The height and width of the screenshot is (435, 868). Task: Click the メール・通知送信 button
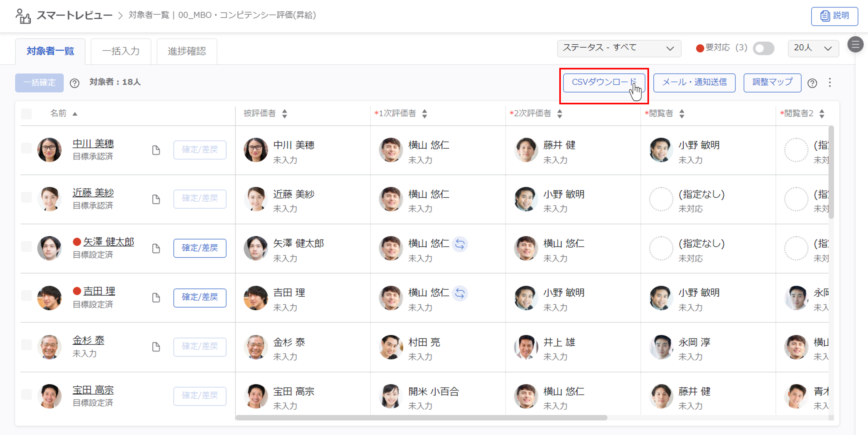[x=694, y=82]
